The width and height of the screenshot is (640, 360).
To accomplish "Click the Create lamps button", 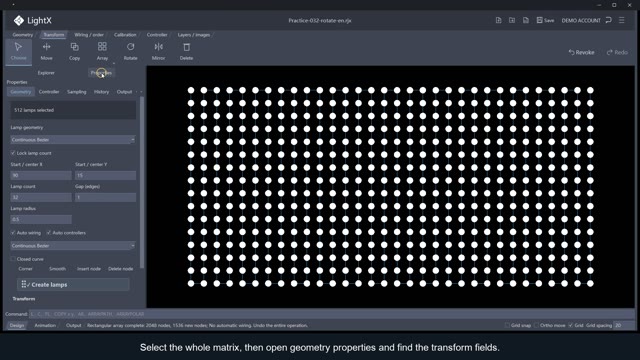I will pyautogui.click(x=73, y=284).
